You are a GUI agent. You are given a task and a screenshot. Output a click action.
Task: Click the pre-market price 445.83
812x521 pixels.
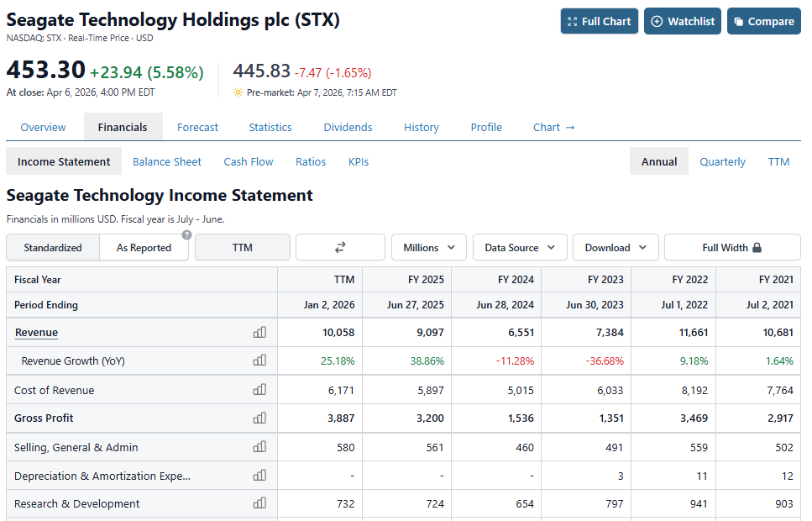[261, 71]
